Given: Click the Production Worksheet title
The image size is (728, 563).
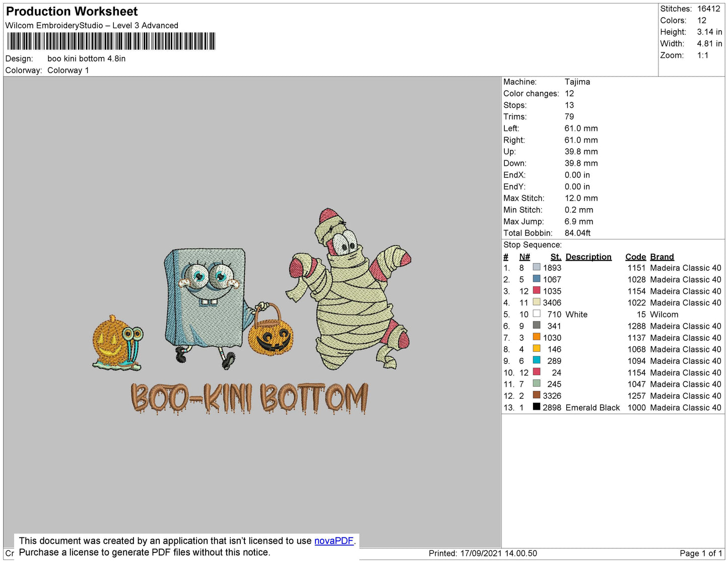Looking at the screenshot, I should [x=72, y=12].
